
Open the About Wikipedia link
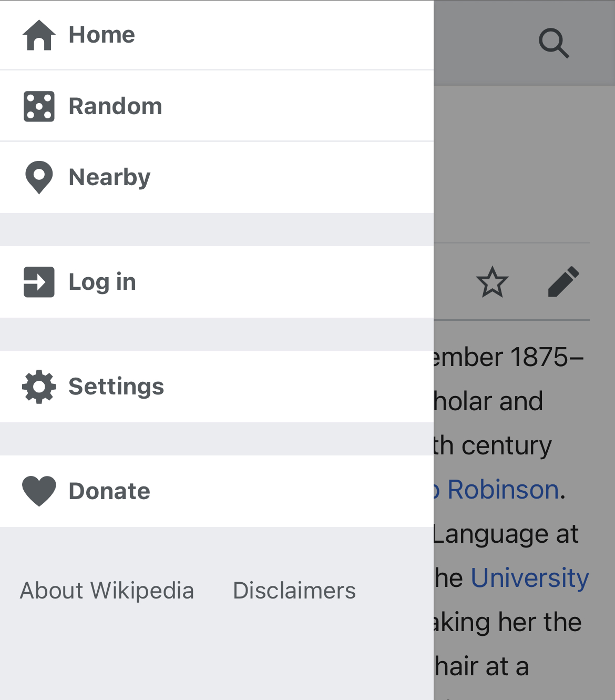107,591
